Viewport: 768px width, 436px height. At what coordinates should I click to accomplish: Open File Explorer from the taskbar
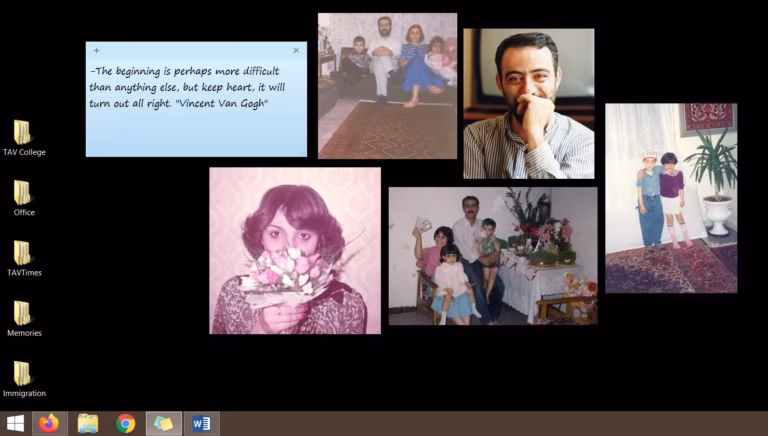point(88,423)
